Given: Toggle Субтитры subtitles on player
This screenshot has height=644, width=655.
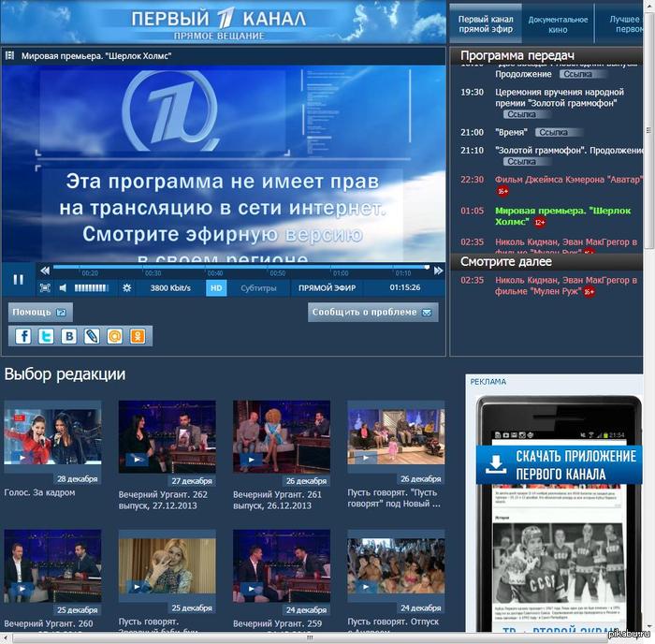Looking at the screenshot, I should [x=258, y=288].
